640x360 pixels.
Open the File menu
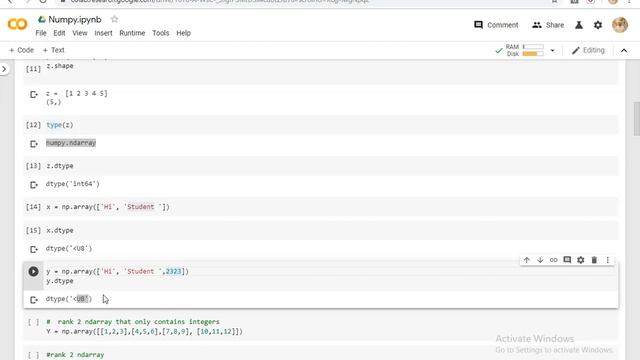pyautogui.click(x=41, y=33)
